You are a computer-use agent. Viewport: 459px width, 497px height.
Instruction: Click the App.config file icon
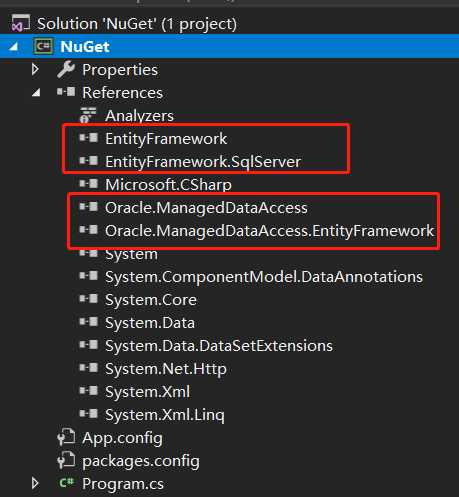tap(66, 437)
